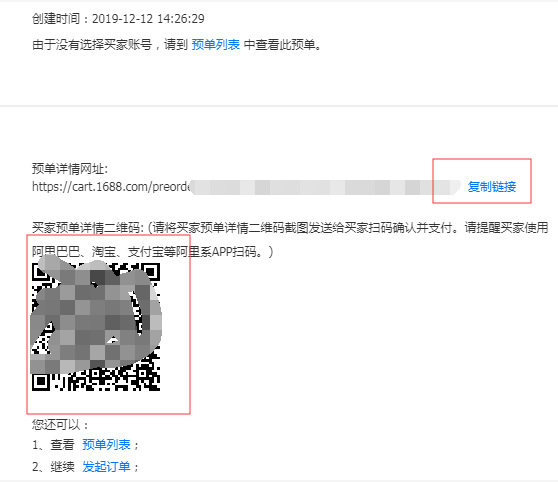The image size is (558, 482).
Task: Click the 2、继续 list item text
Action: 53,466
